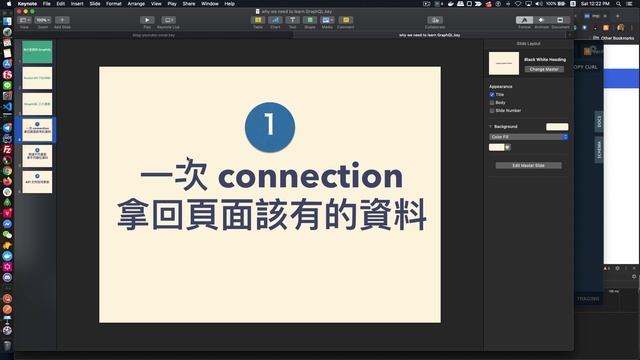Open the Play menu in menu bar
640x360 pixels.
pyautogui.click(x=172, y=4)
